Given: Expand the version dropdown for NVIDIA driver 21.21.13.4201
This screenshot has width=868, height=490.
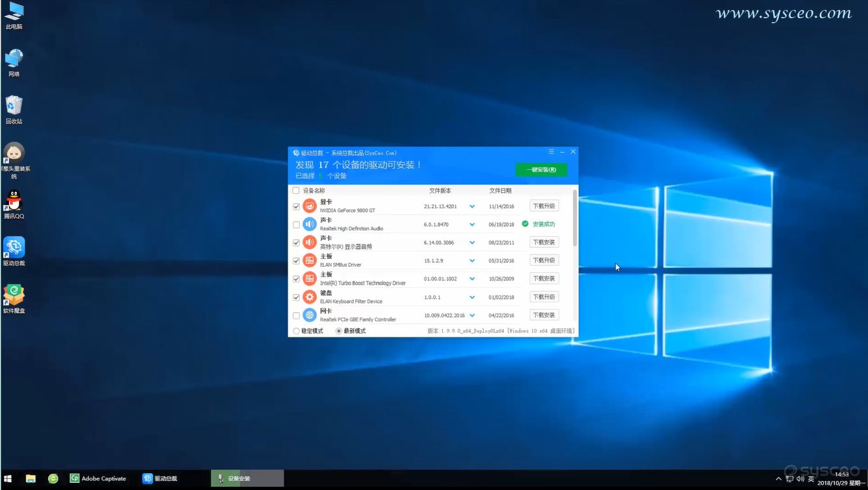Looking at the screenshot, I should pyautogui.click(x=472, y=206).
